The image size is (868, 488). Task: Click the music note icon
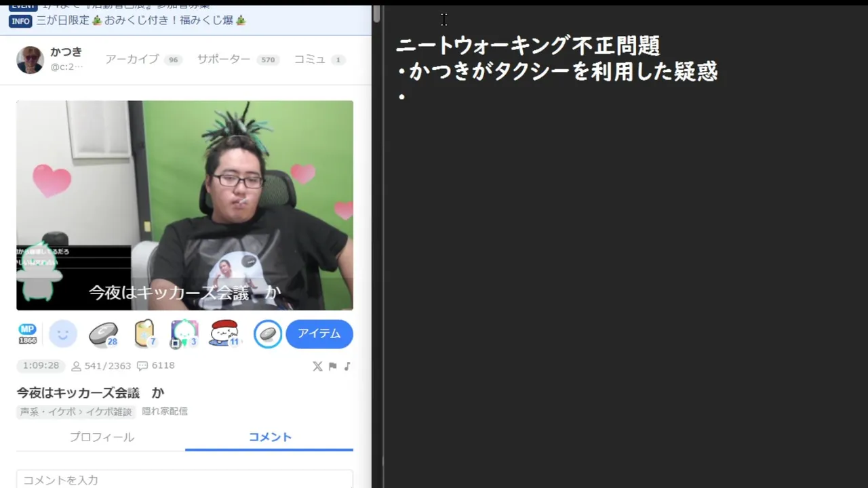pos(347,366)
